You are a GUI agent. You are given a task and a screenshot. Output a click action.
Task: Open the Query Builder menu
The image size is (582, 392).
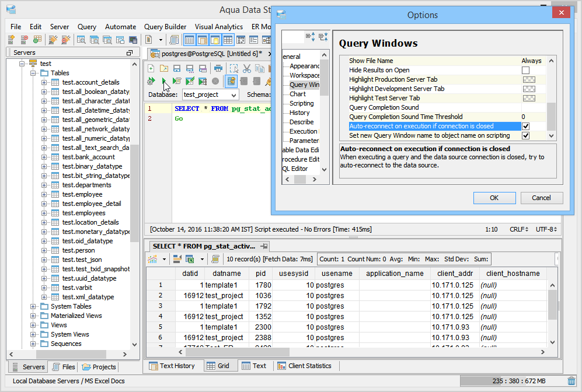pyautogui.click(x=165, y=27)
